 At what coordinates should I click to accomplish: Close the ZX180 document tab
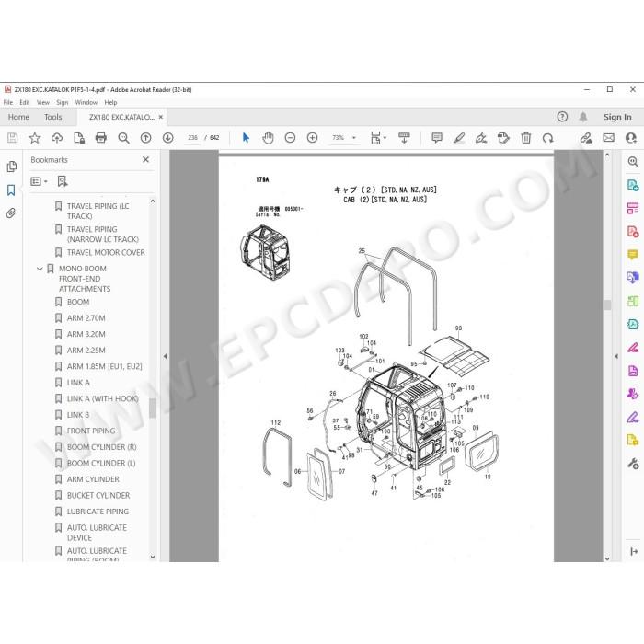point(161,117)
